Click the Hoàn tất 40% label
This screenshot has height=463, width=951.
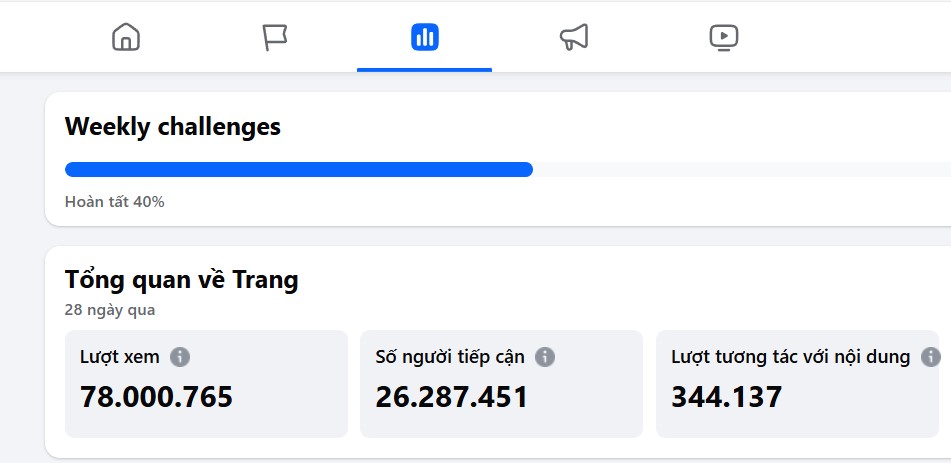click(x=114, y=202)
